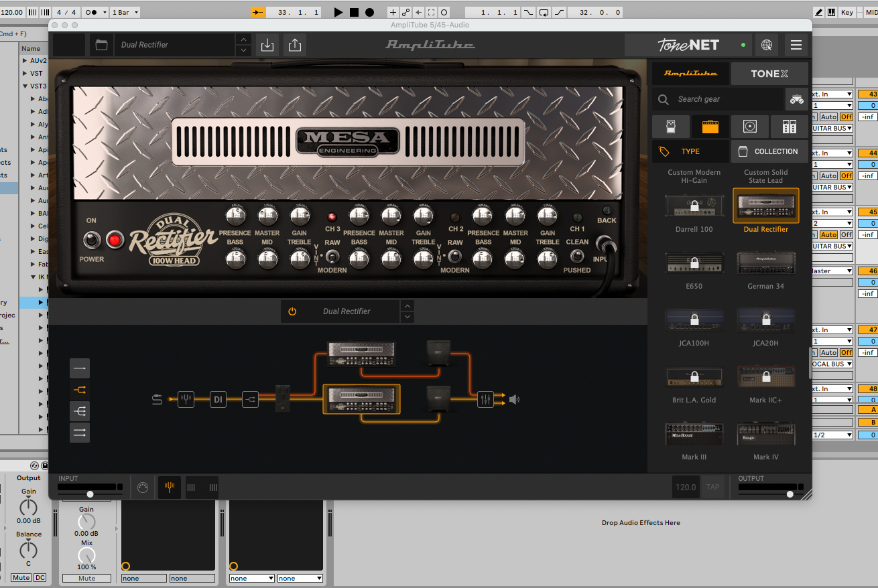Select the amplifier gear category icon
The image size is (878, 588).
tap(710, 126)
